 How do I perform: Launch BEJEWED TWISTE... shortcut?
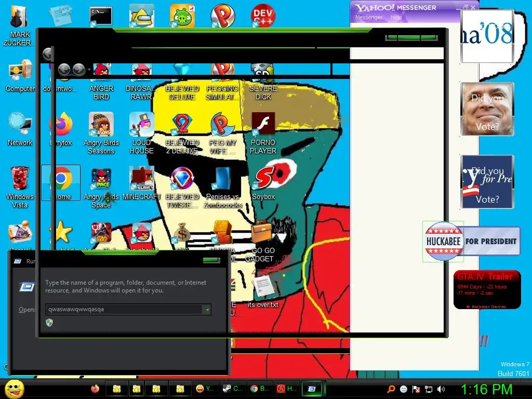tap(182, 188)
